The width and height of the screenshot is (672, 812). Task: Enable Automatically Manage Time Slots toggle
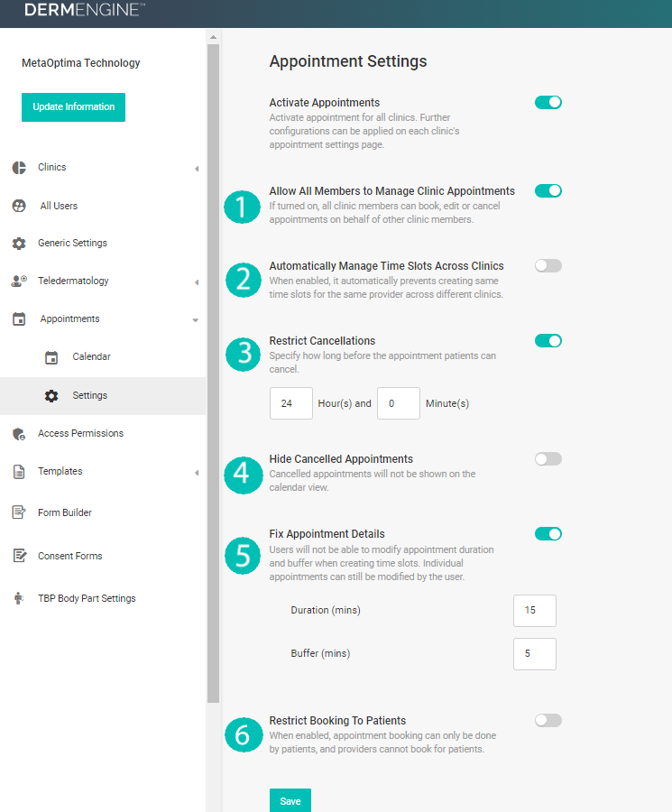[548, 265]
